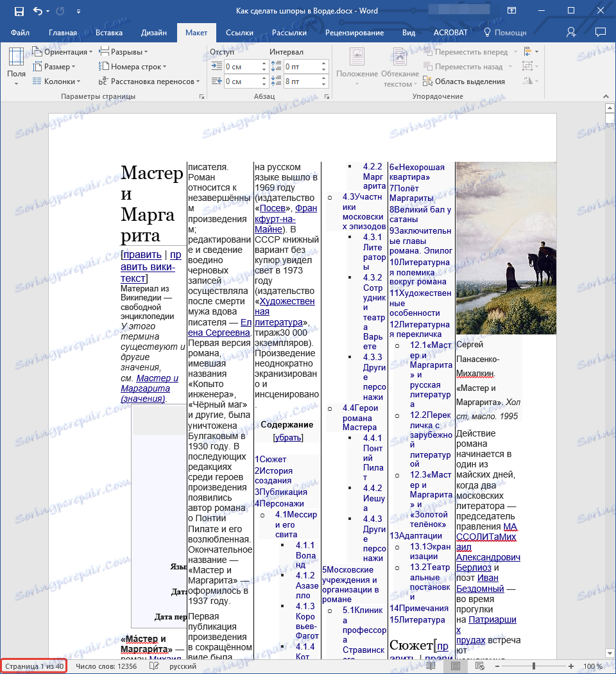
Task: Click the Помощник search box
Action: 505,33
